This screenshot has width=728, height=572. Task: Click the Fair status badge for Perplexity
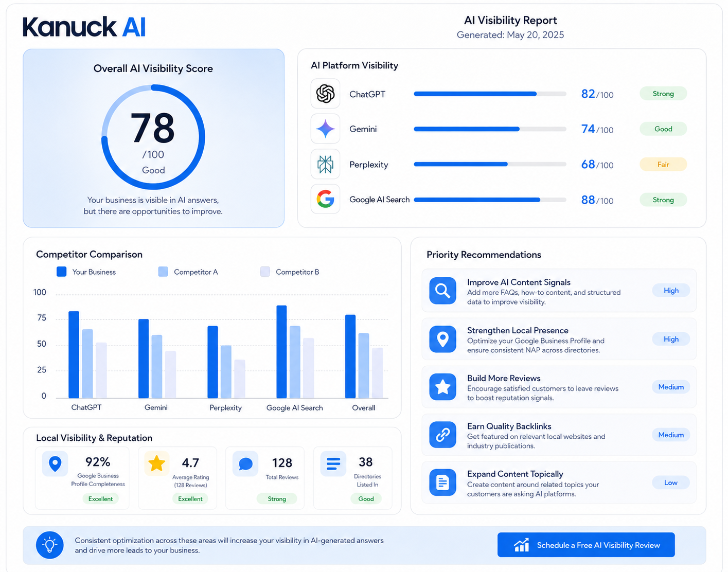[x=663, y=165]
